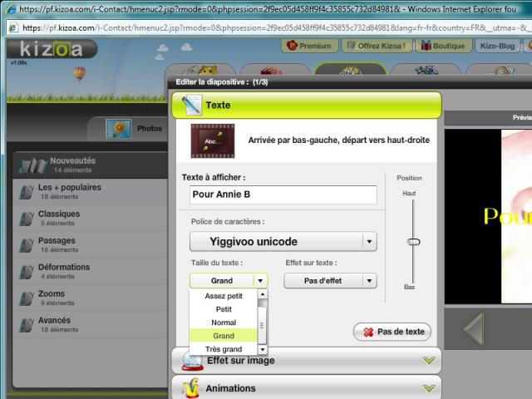Click the Internet Explorer title bar icon
Screen dimensions: 532x399
(x=11, y=9)
